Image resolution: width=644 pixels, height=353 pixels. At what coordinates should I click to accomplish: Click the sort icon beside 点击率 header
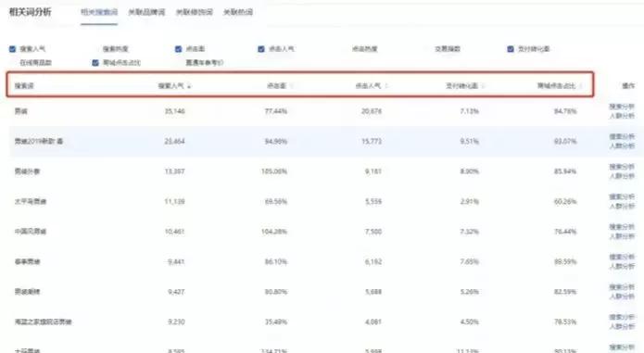pyautogui.click(x=292, y=86)
